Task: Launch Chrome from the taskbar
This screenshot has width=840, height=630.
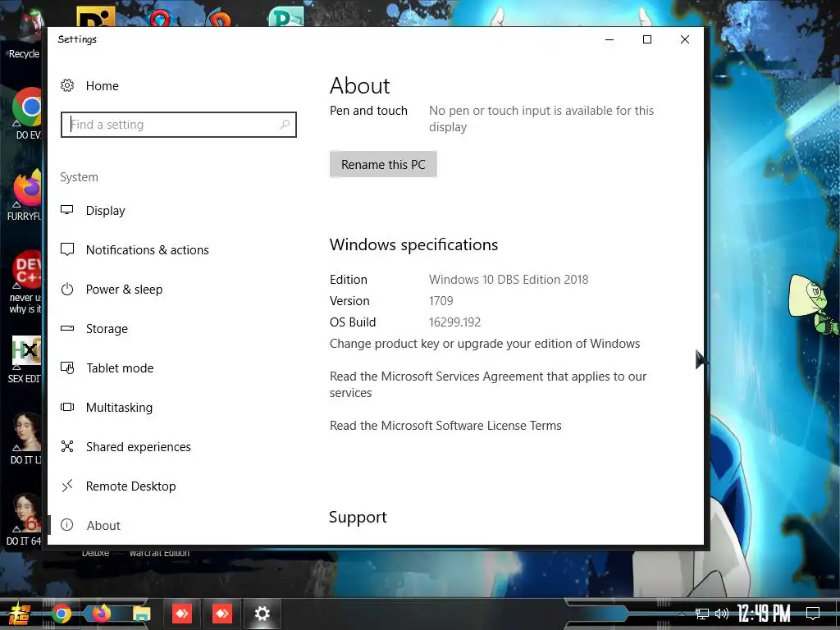Action: [x=61, y=614]
